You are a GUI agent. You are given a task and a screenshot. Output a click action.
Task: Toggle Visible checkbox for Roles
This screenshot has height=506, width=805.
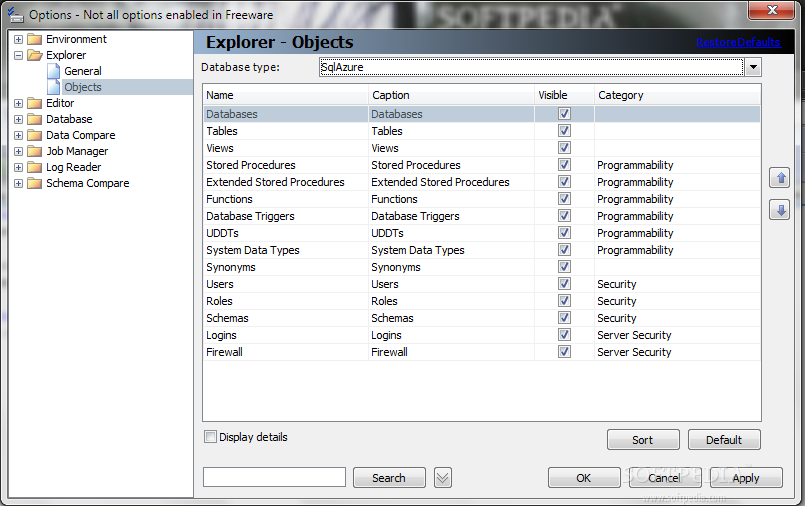(x=564, y=301)
